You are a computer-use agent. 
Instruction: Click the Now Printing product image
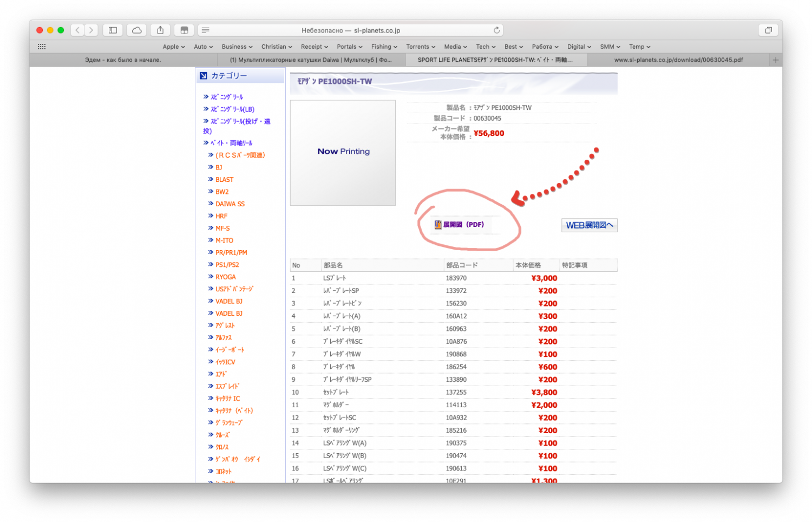point(343,153)
